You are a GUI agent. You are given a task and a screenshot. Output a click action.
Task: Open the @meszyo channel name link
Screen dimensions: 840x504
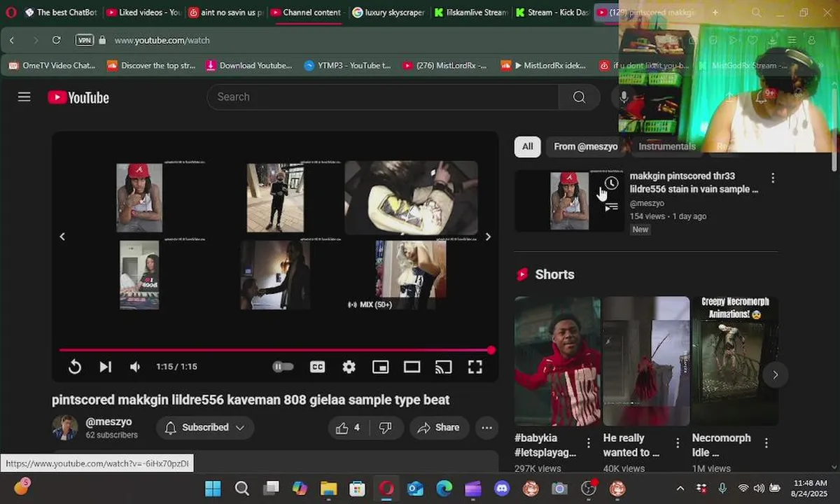pos(108,422)
